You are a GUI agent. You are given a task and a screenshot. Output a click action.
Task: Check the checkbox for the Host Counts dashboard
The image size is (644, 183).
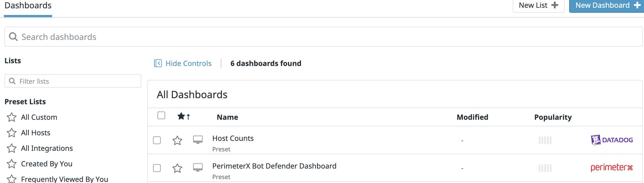pos(157,140)
